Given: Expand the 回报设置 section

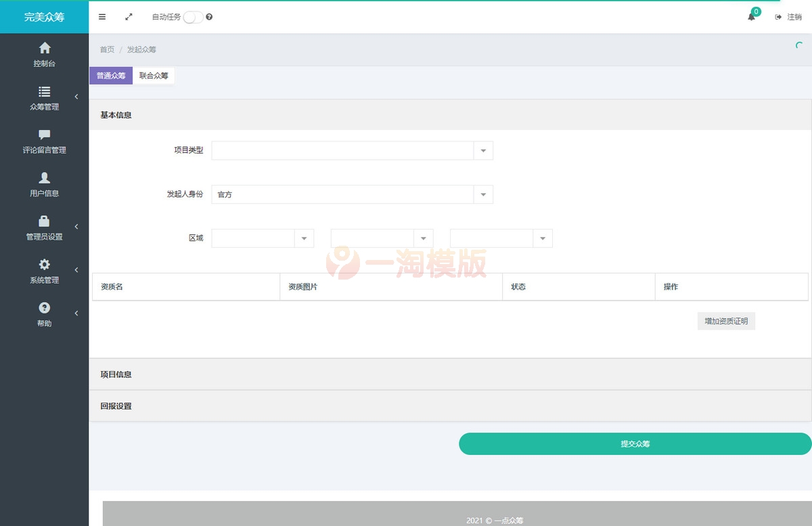Looking at the screenshot, I should (x=116, y=406).
